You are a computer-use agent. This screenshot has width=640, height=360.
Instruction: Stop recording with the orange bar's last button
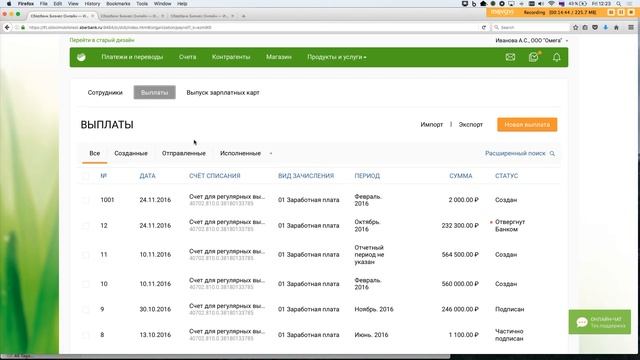click(x=631, y=13)
